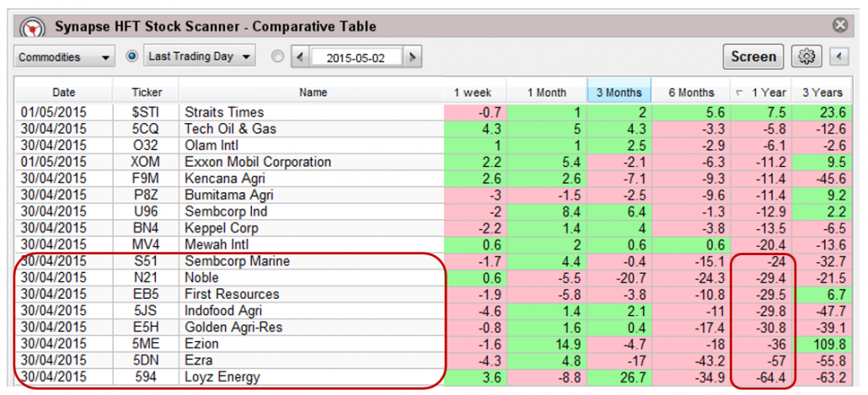
Task: Collapse panel with the left arrow button
Action: pyautogui.click(x=838, y=56)
